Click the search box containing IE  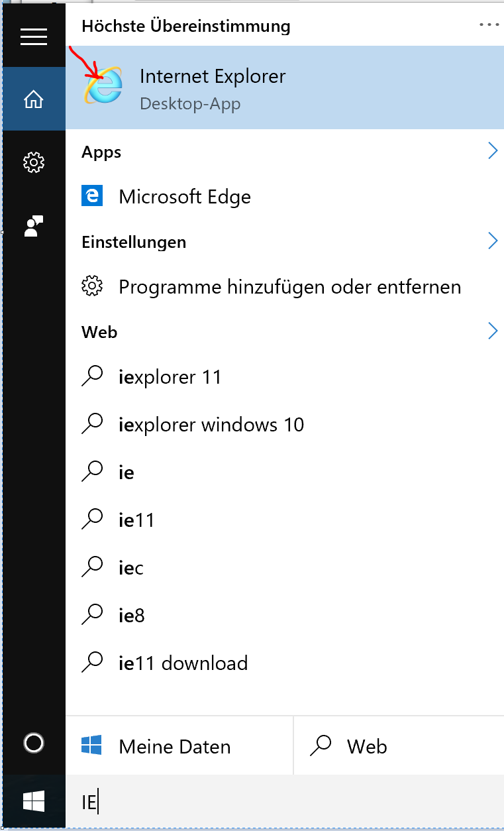point(285,803)
